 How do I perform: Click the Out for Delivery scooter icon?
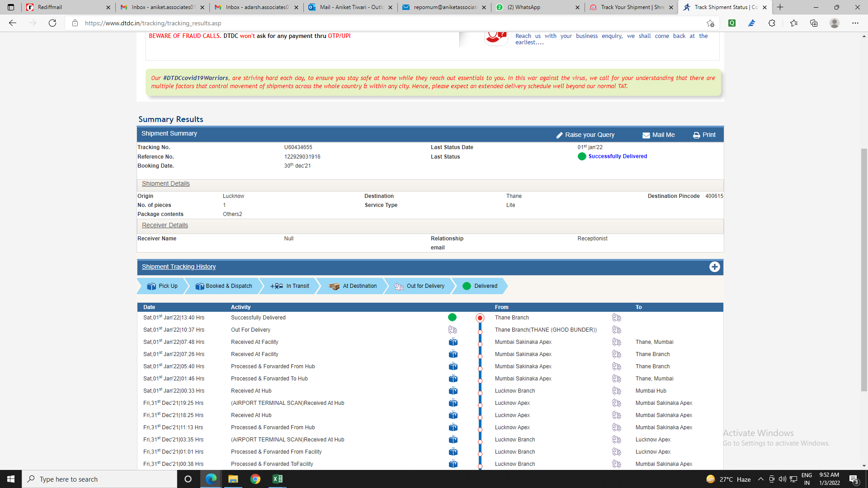click(x=399, y=286)
